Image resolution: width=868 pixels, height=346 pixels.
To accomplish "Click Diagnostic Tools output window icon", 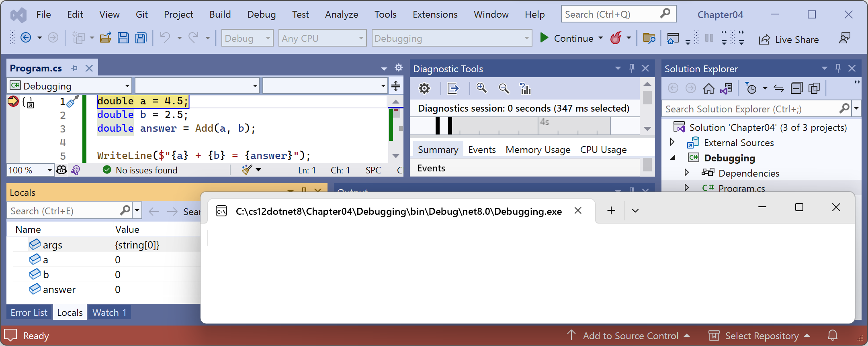I will click(453, 88).
